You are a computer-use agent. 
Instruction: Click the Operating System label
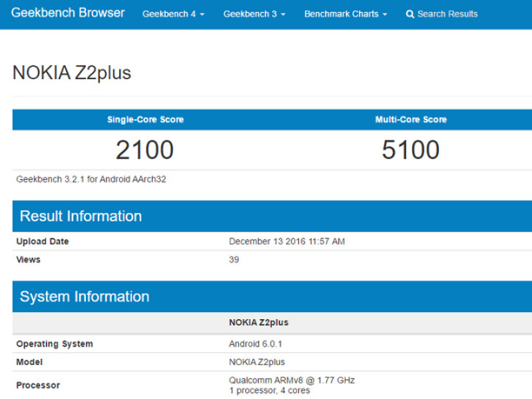click(55, 344)
